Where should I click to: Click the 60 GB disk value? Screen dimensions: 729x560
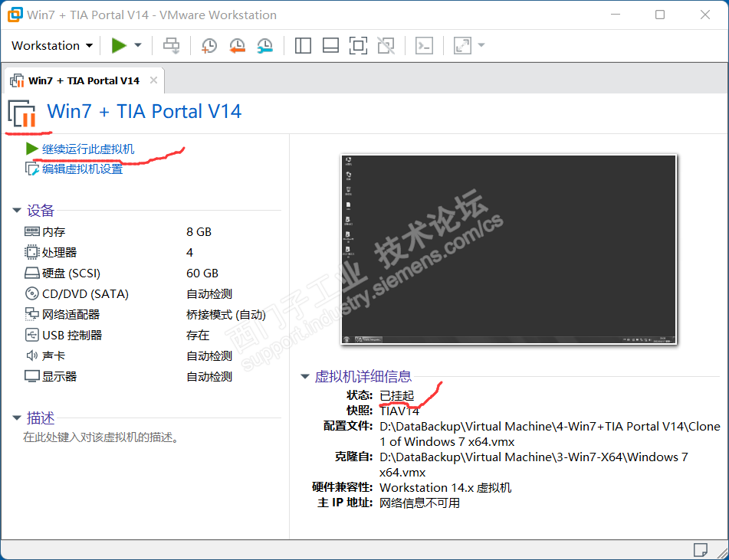tap(202, 273)
